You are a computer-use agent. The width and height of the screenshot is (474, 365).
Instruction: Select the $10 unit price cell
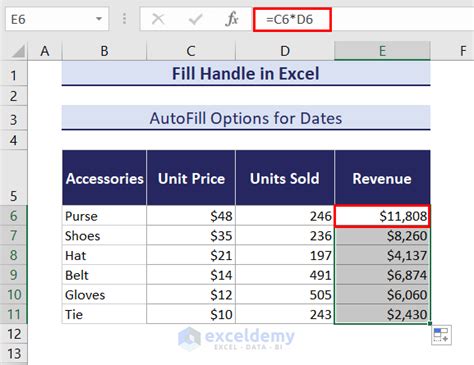[x=191, y=314]
